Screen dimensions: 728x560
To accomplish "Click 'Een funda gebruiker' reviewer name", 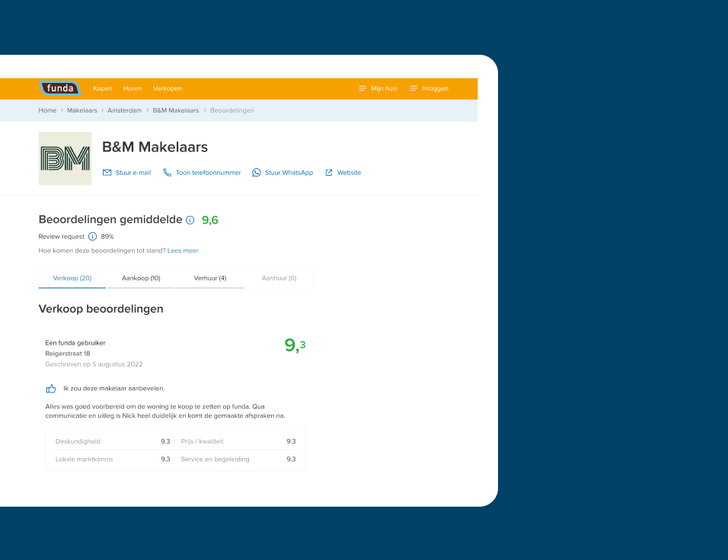I will pos(75,343).
